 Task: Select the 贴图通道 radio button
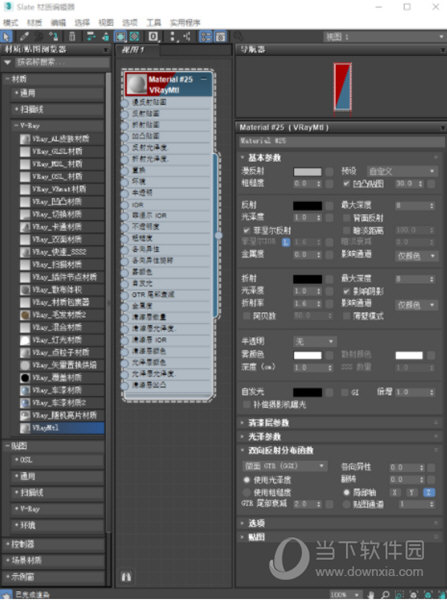click(346, 504)
